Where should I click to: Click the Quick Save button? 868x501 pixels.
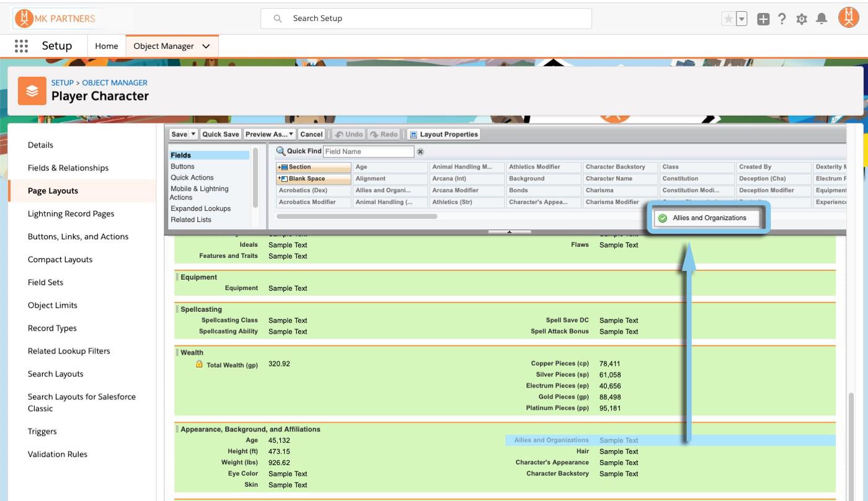point(221,135)
